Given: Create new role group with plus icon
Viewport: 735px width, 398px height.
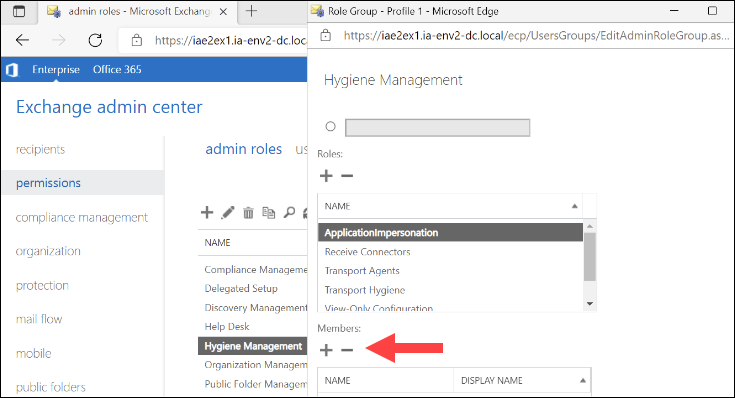Looking at the screenshot, I should point(207,212).
